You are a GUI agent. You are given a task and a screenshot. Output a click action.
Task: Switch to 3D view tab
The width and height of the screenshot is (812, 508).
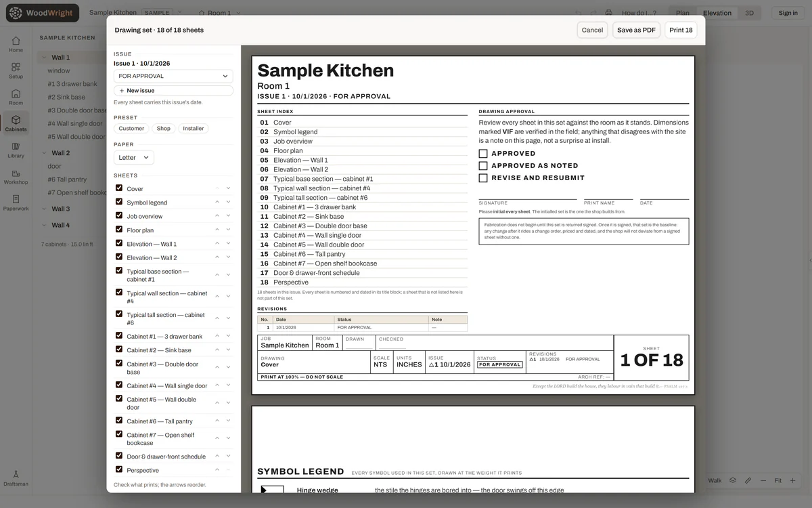tap(749, 13)
